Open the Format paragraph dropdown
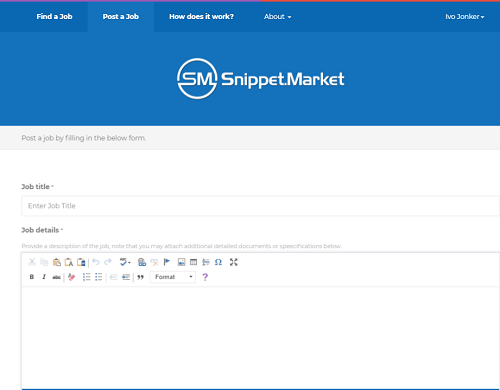 click(173, 277)
